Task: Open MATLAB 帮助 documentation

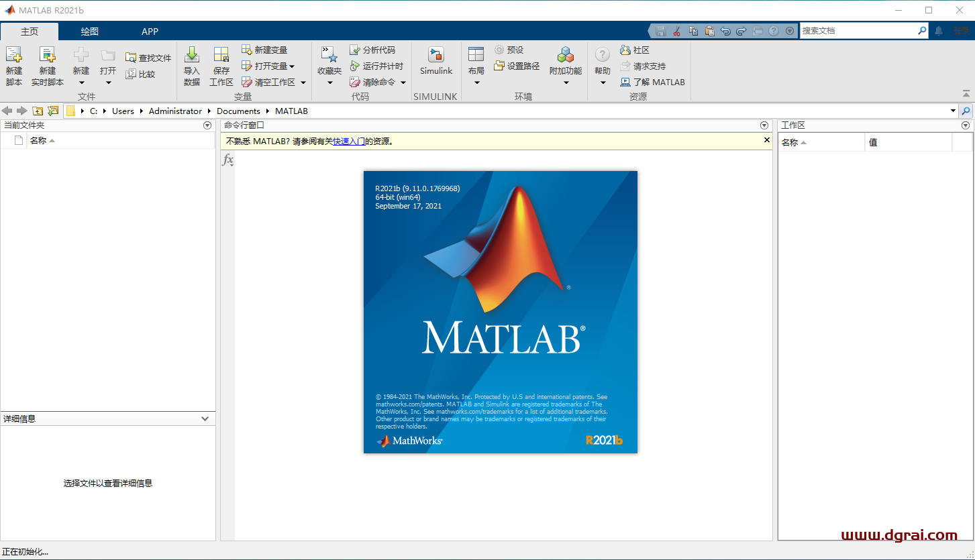Action: (602, 60)
